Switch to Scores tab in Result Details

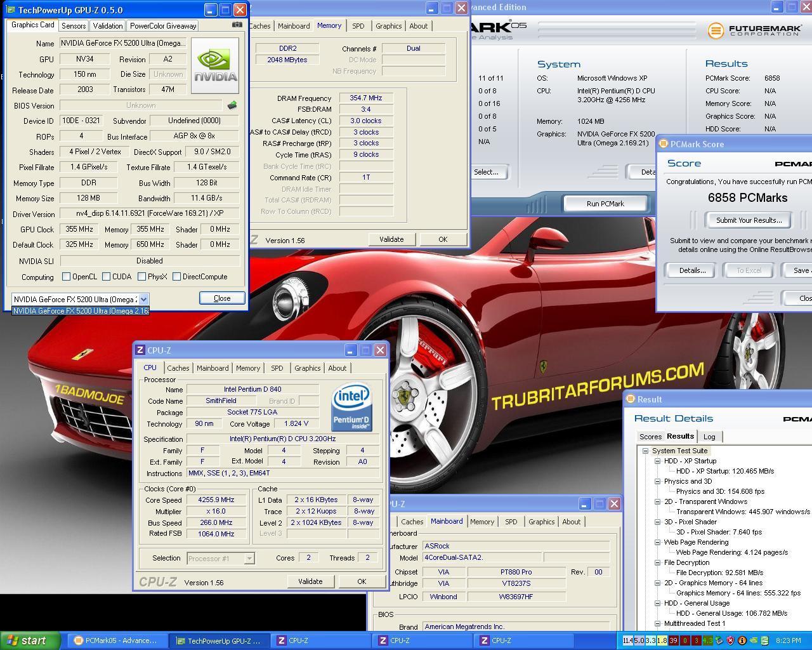coord(650,437)
